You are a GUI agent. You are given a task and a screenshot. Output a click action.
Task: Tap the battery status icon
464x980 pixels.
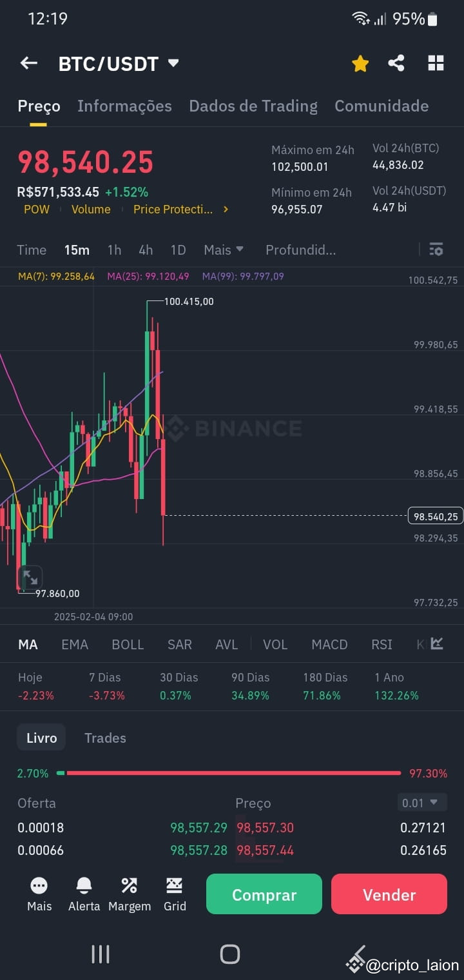[432, 19]
